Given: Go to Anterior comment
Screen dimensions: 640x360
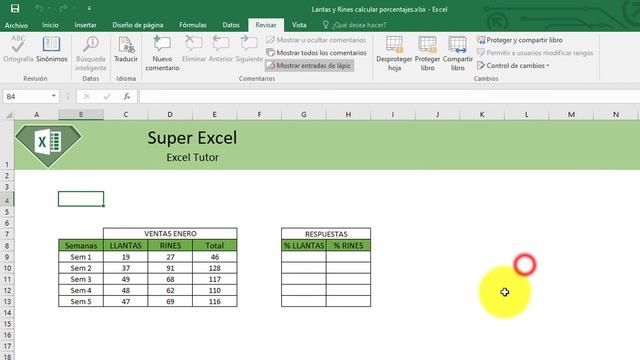Looking at the screenshot, I should pyautogui.click(x=221, y=49).
